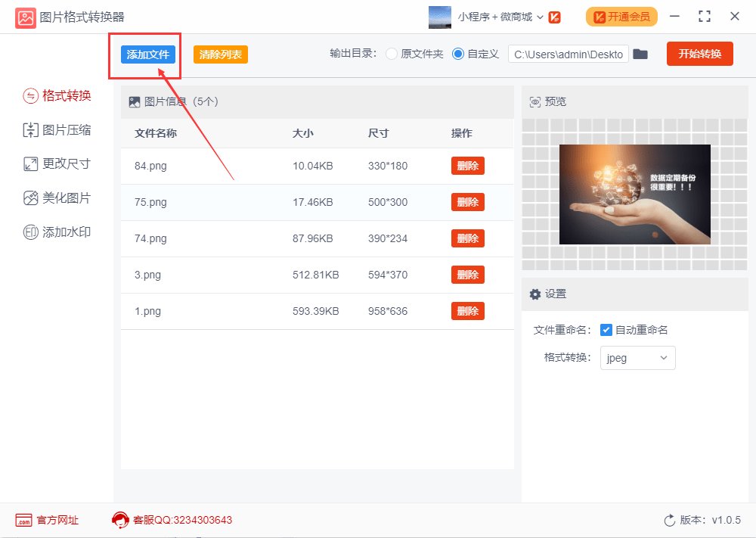Click the preview thumbnail of the image
This screenshot has height=538, width=756.
[x=634, y=194]
